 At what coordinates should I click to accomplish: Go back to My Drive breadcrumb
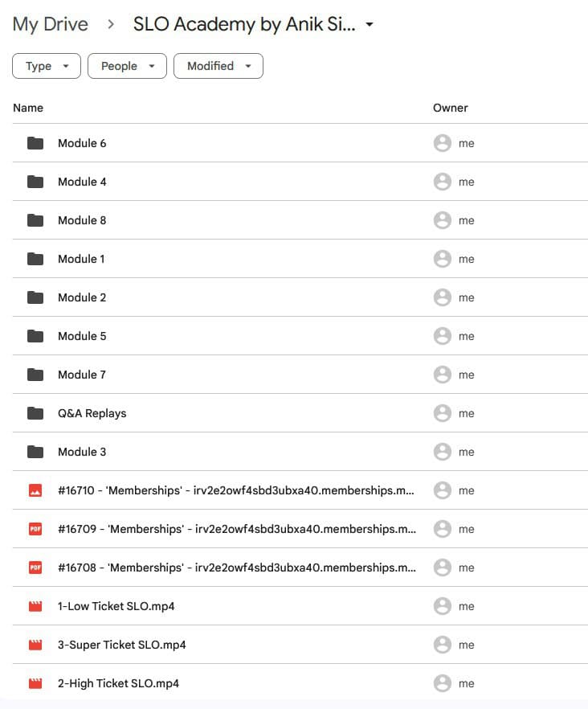coord(50,25)
